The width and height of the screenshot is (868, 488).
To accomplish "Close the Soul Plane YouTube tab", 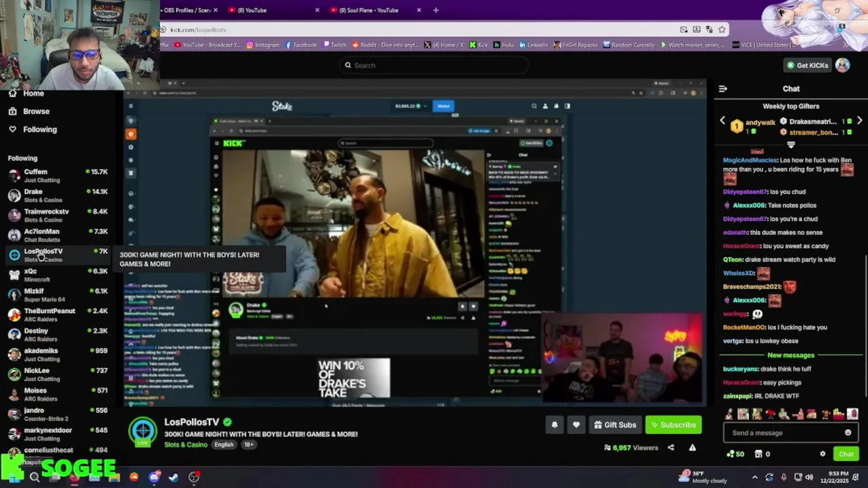I will (418, 10).
